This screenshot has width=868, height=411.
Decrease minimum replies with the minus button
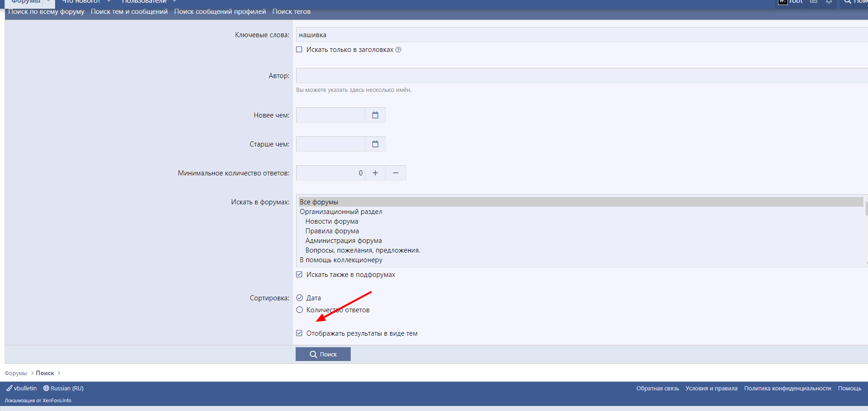coord(396,173)
